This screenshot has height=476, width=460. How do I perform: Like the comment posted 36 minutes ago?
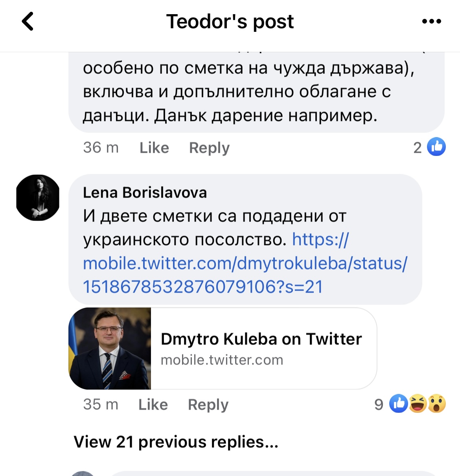[x=154, y=148]
